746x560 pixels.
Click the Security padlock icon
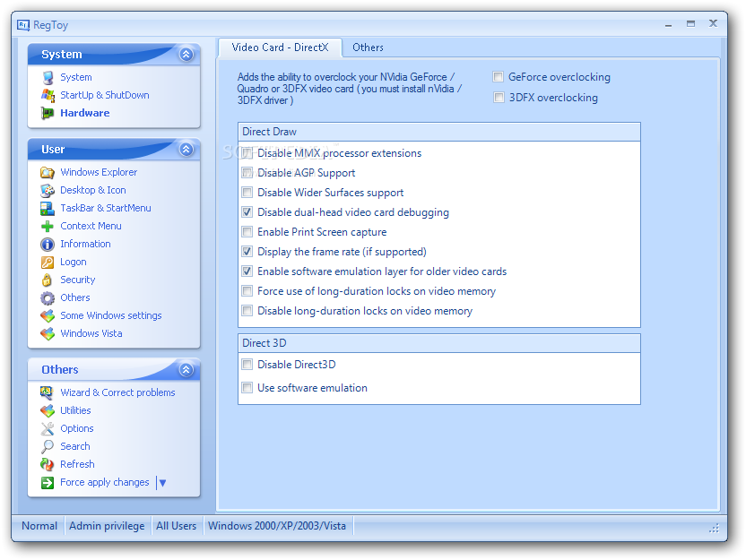pos(48,280)
